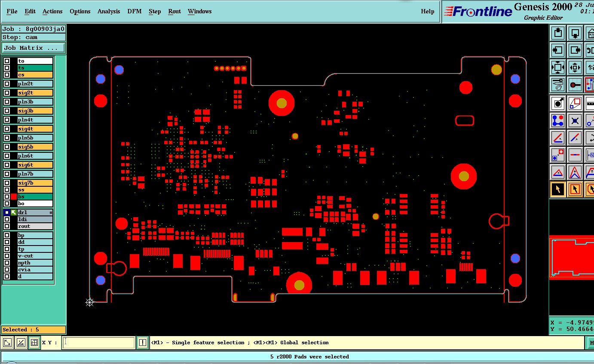Select the mpth layer name

(35, 263)
